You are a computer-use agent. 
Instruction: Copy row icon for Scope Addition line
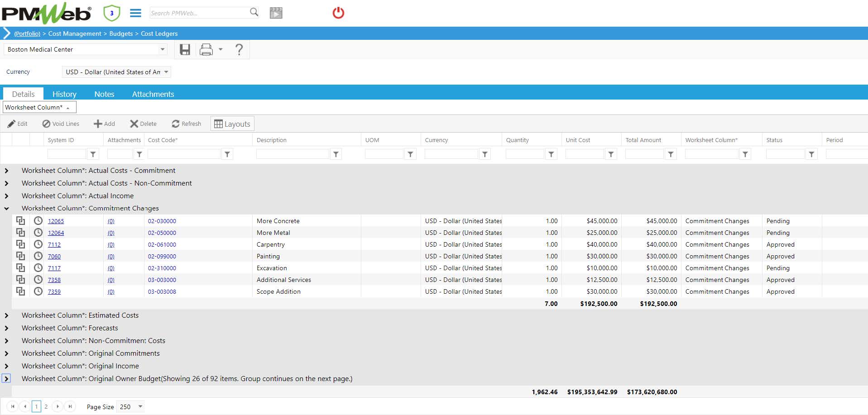20,291
